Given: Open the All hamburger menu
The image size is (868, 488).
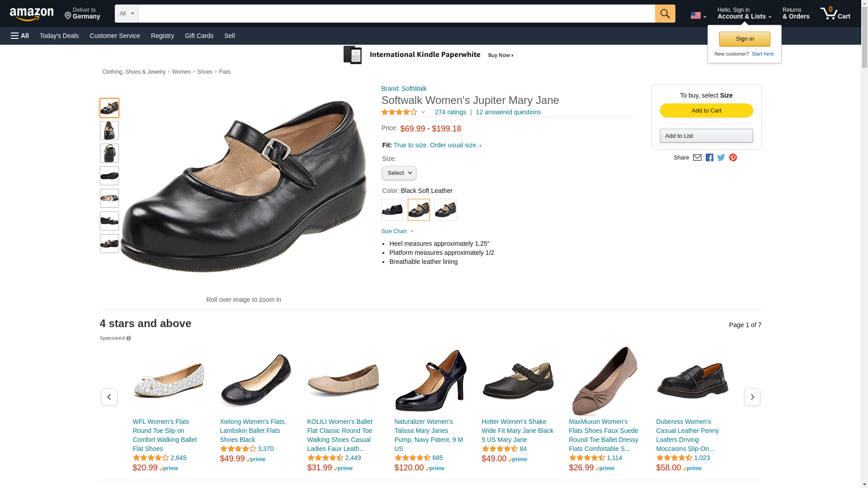Looking at the screenshot, I should (x=20, y=36).
